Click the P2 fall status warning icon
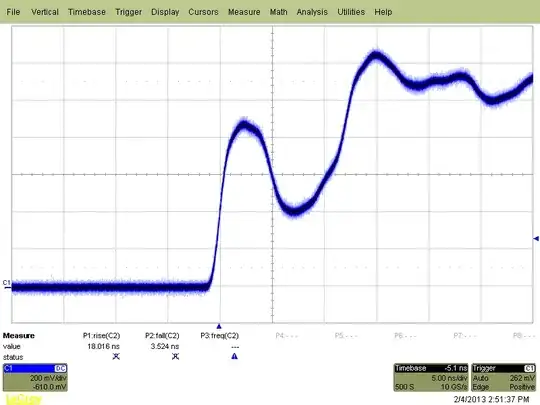The width and height of the screenshot is (540, 405). [x=175, y=356]
